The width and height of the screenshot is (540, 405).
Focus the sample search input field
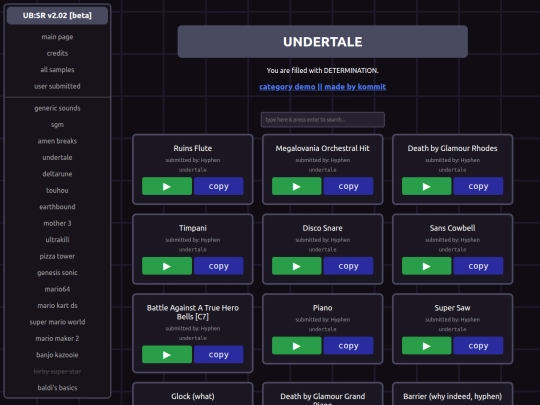click(x=322, y=120)
